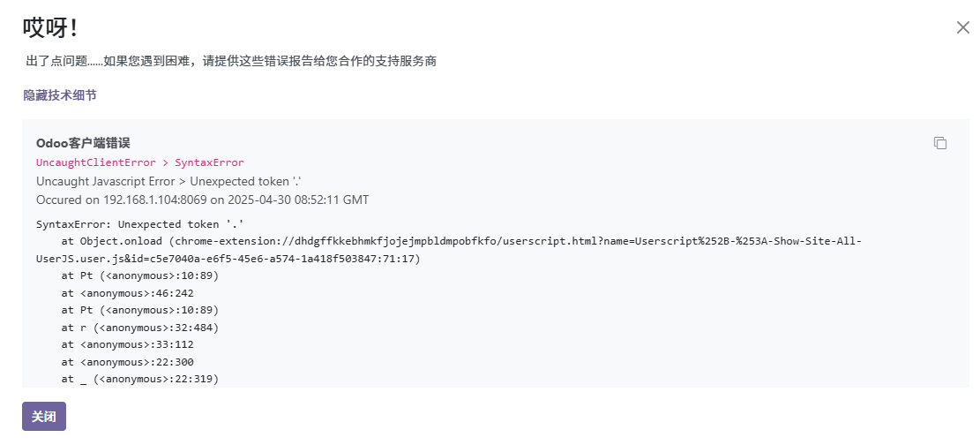
Task: Copy the error traceback to clipboard
Action: pyautogui.click(x=940, y=143)
